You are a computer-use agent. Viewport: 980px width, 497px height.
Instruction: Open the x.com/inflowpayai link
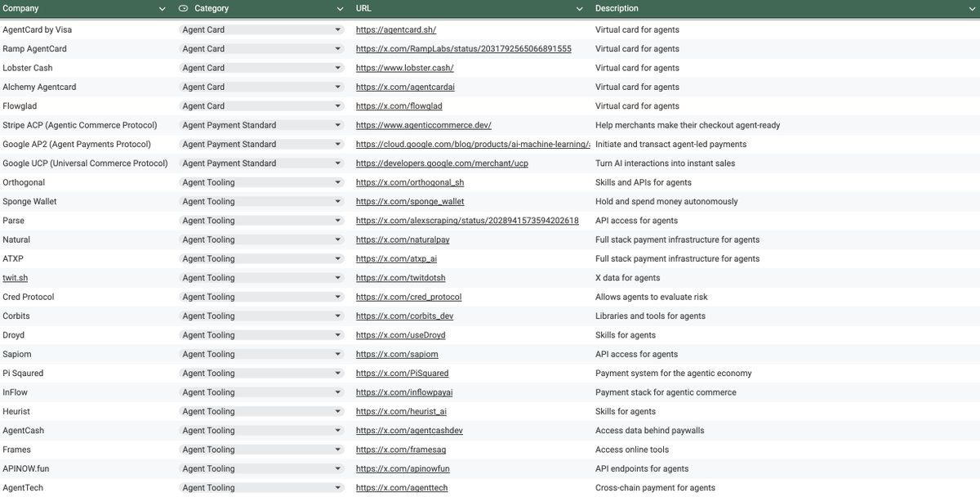(406, 392)
